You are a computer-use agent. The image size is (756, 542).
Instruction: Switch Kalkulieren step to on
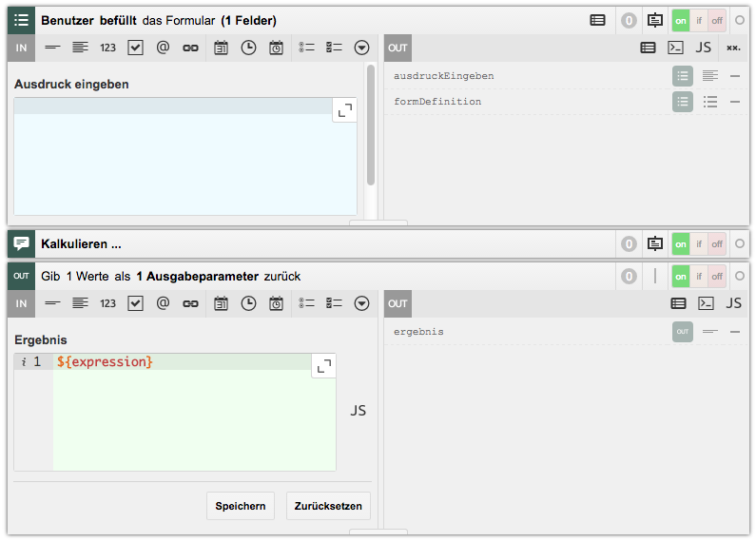coord(681,244)
